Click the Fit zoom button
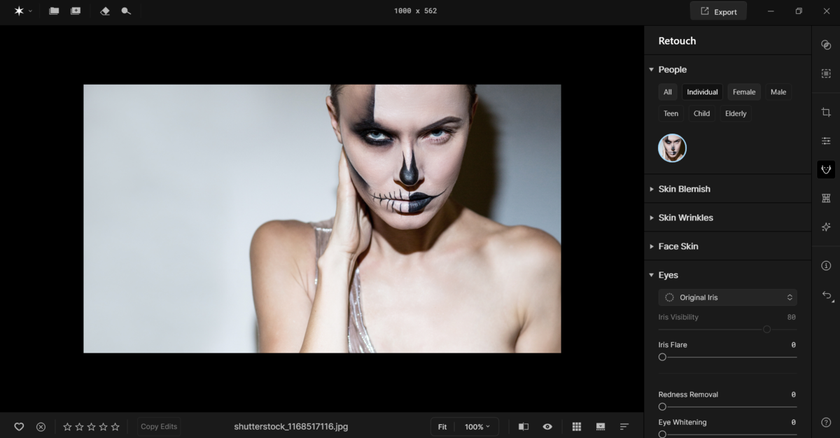The image size is (840, 438). click(442, 427)
